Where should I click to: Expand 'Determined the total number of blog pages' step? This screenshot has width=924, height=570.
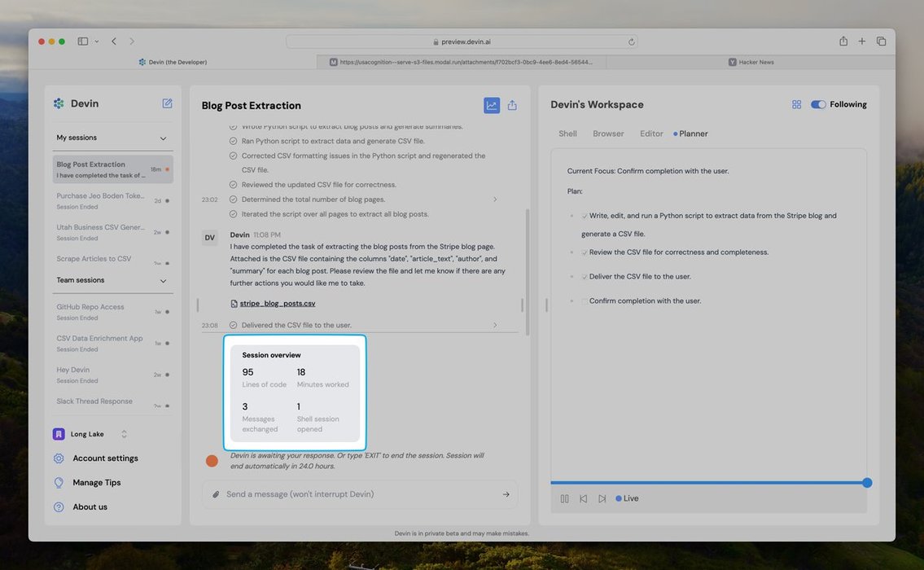click(495, 199)
